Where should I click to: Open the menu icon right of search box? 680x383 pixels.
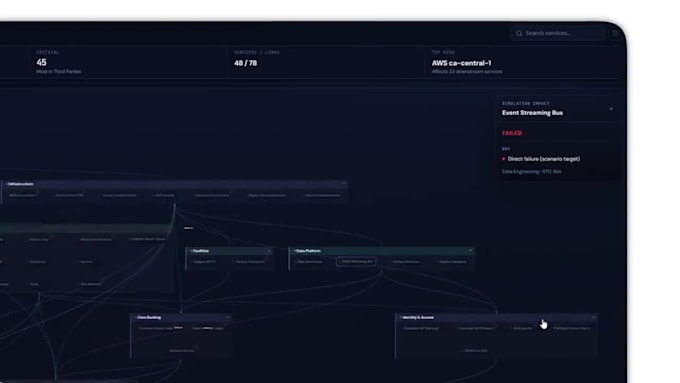coord(615,33)
